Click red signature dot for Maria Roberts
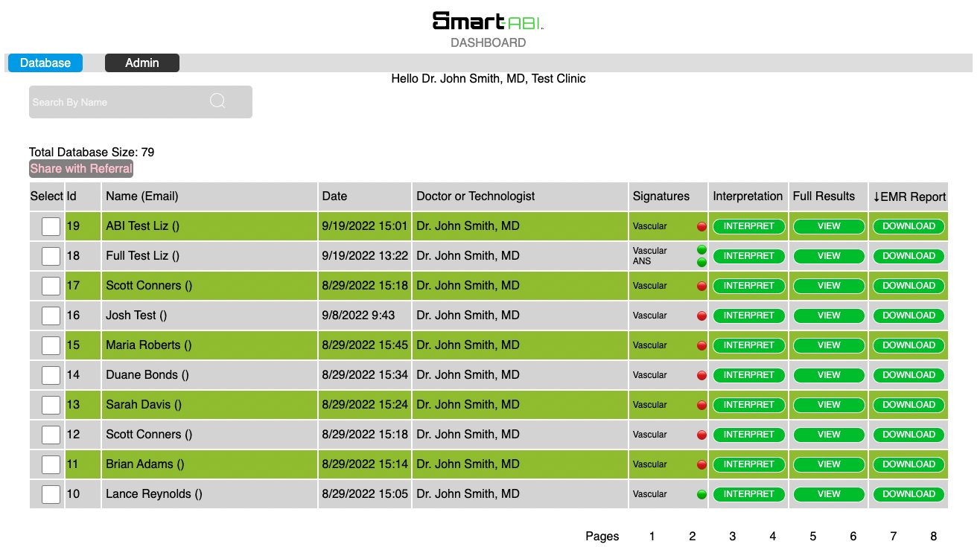The width and height of the screenshot is (980, 547). (701, 345)
